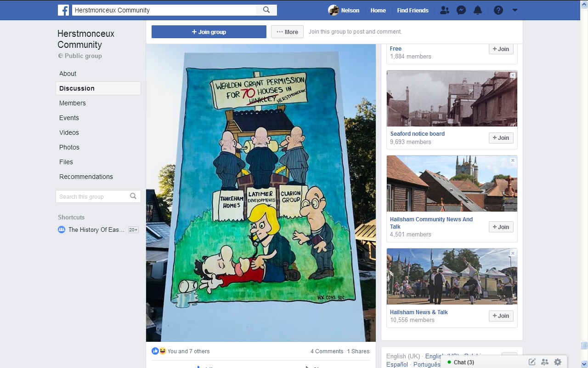
Task: Dismiss Hailsham News & Talk suggestion
Action: (513, 253)
